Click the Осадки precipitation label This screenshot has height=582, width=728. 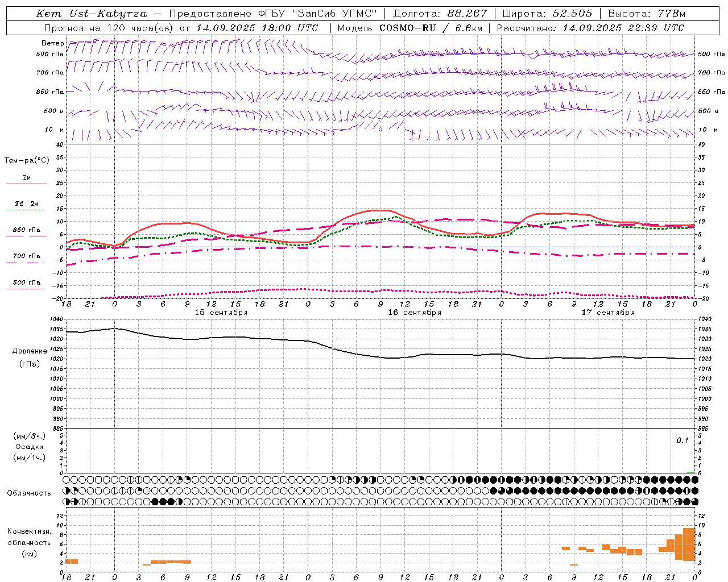[x=30, y=447]
